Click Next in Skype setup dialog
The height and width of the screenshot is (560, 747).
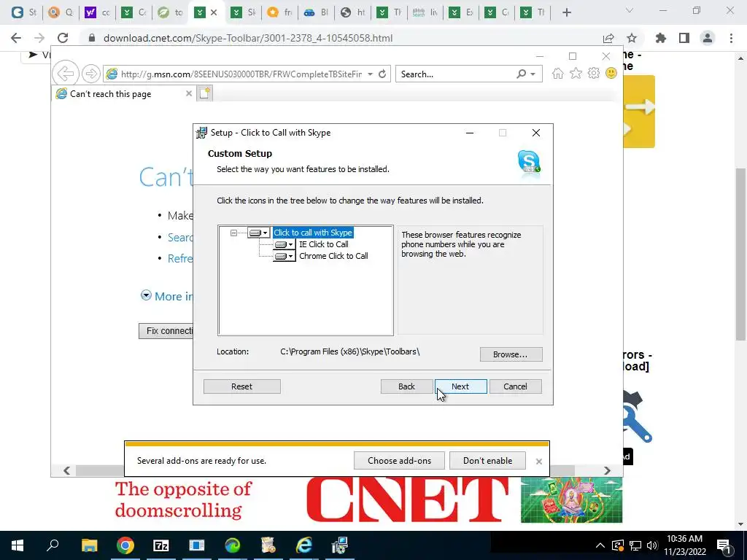point(461,386)
